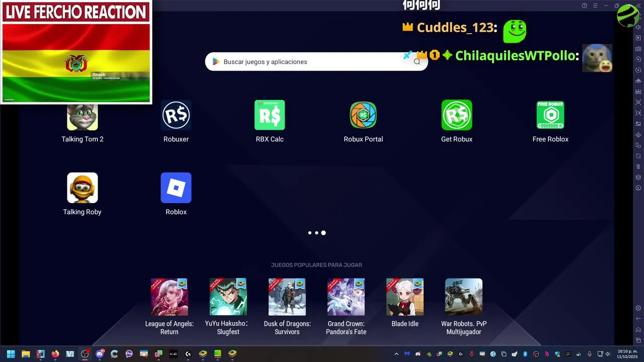
Task: Open File Explorer from the taskbar
Action: 26,354
